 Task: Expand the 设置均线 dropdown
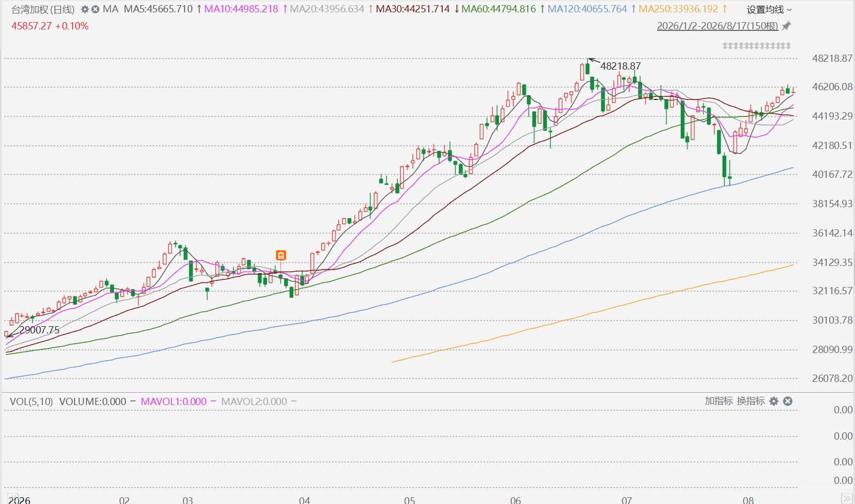point(769,9)
